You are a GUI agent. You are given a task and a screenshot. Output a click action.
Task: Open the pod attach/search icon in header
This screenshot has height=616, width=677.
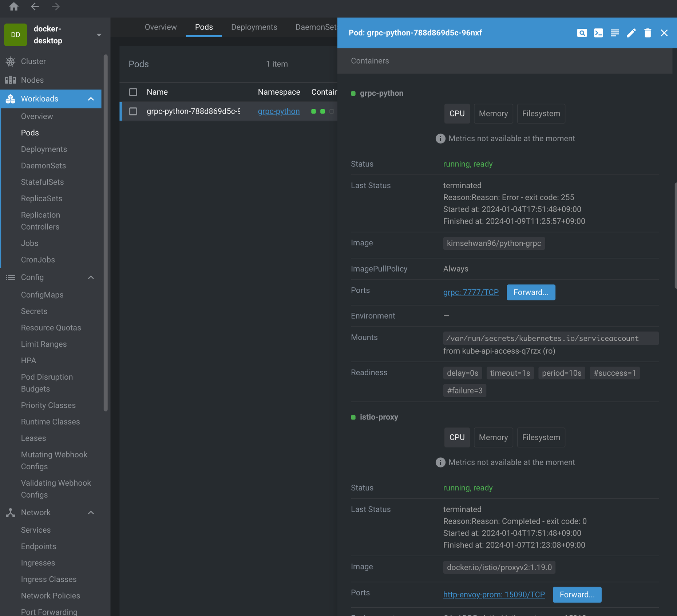[582, 33]
